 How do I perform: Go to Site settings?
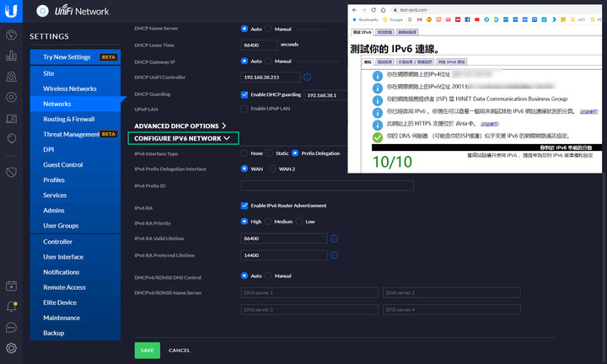pos(76,73)
